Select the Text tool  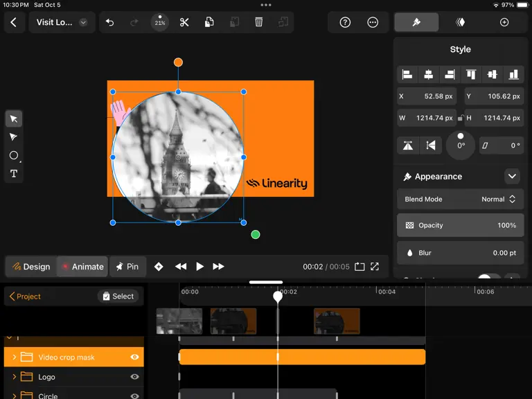coord(14,174)
